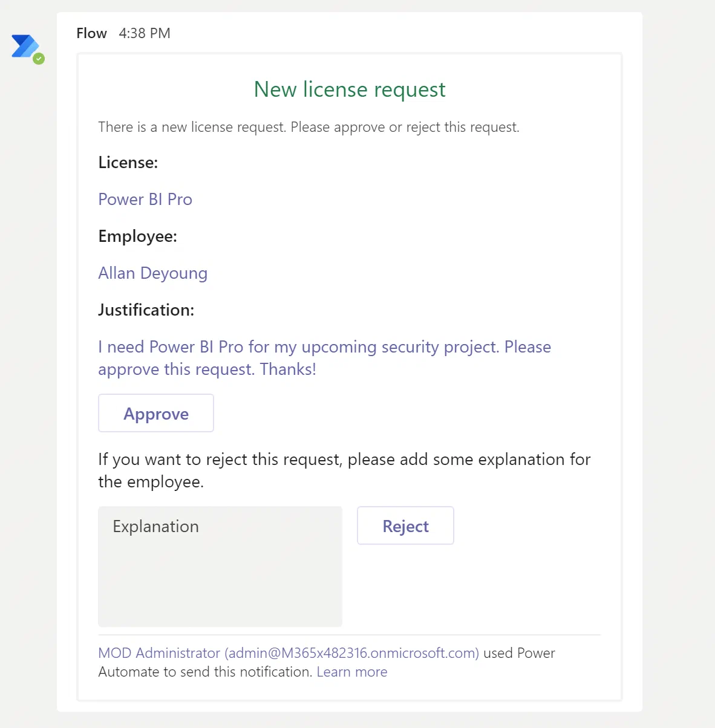Open the Learn more link
715x728 pixels.
pyautogui.click(x=352, y=672)
